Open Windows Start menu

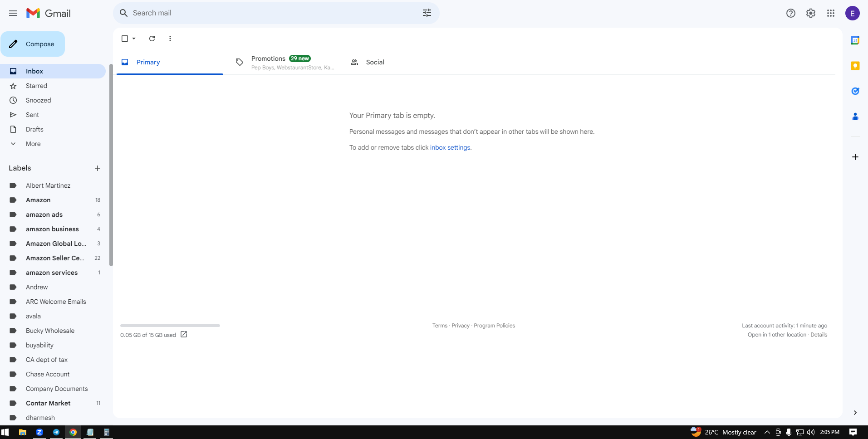coord(5,432)
